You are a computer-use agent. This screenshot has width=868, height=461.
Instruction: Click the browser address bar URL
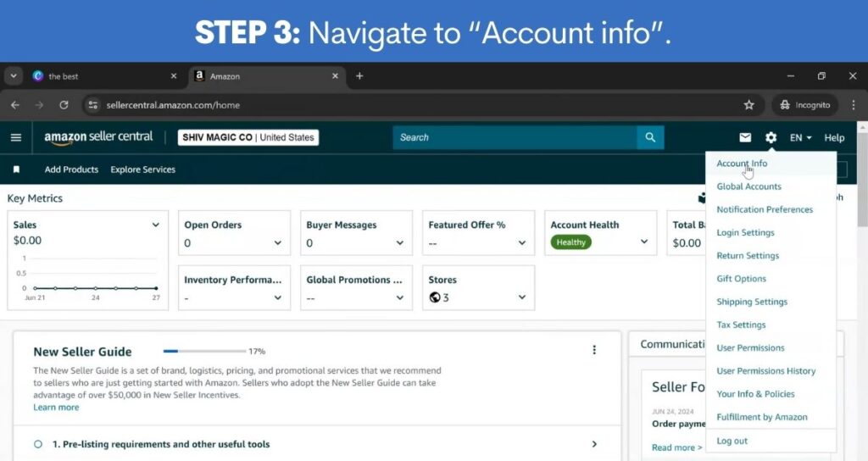pyautogui.click(x=173, y=104)
